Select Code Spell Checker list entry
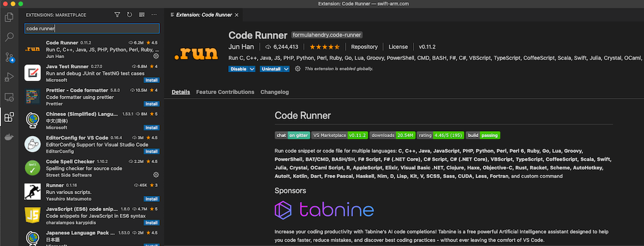The height and width of the screenshot is (246, 644). click(92, 168)
